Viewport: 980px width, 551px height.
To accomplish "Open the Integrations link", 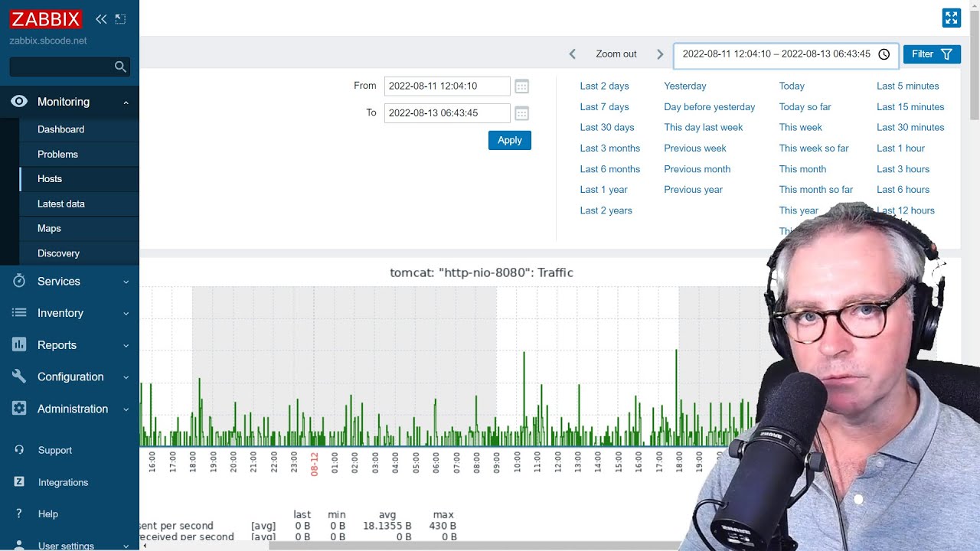I will [x=63, y=482].
